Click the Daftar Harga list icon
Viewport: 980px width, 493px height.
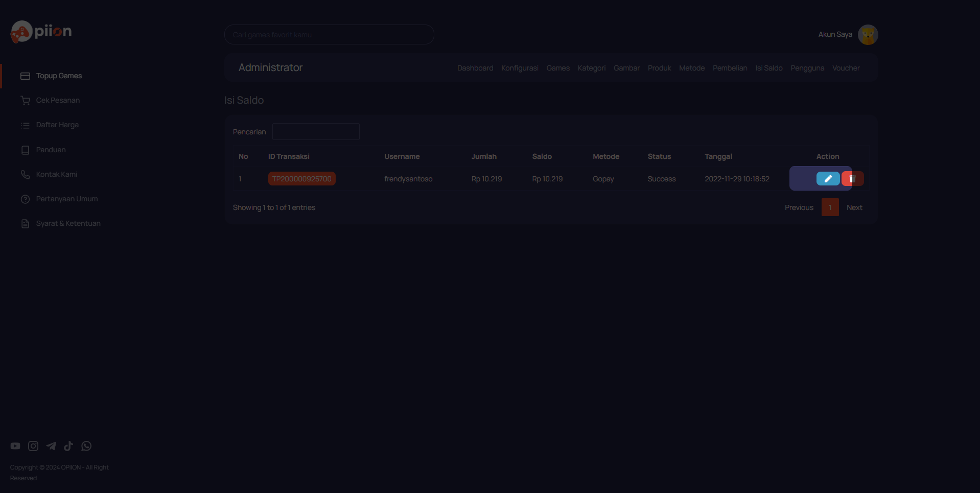25,125
